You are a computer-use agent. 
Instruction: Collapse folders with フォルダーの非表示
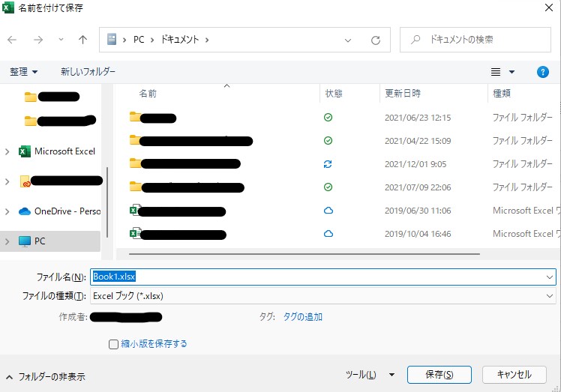pyautogui.click(x=45, y=376)
